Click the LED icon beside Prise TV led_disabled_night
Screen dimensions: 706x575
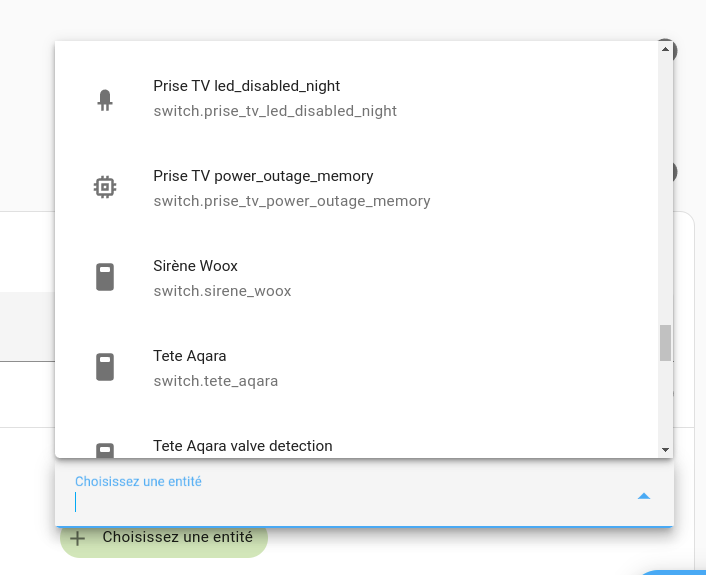coord(105,100)
